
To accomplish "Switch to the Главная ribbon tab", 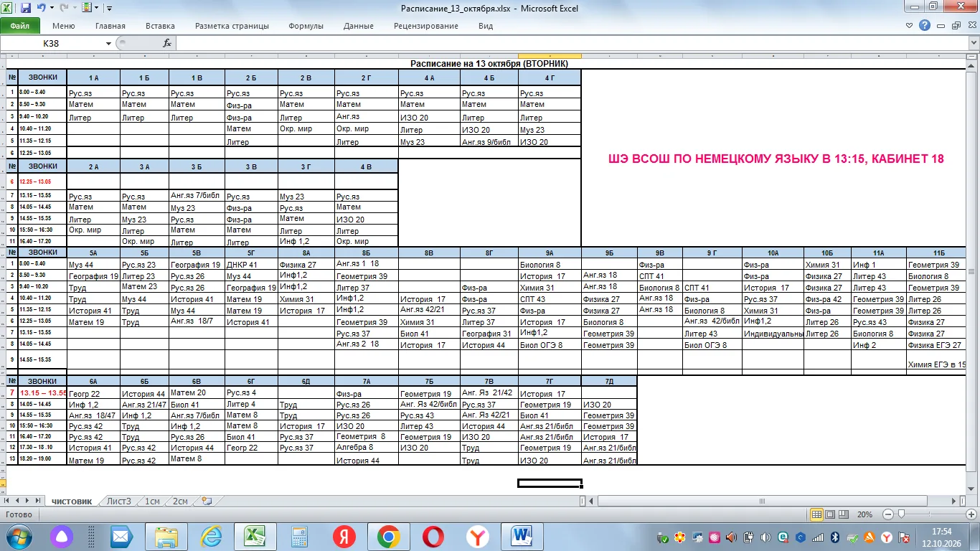I will tap(110, 26).
